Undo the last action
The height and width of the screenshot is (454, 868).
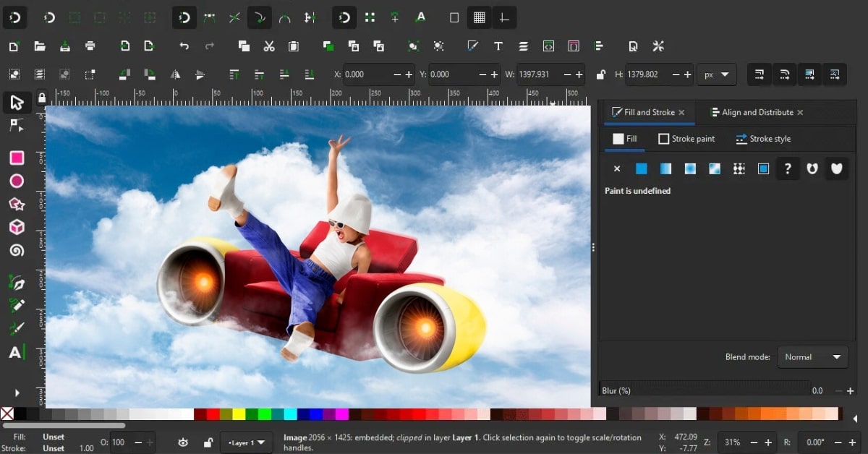coord(184,46)
